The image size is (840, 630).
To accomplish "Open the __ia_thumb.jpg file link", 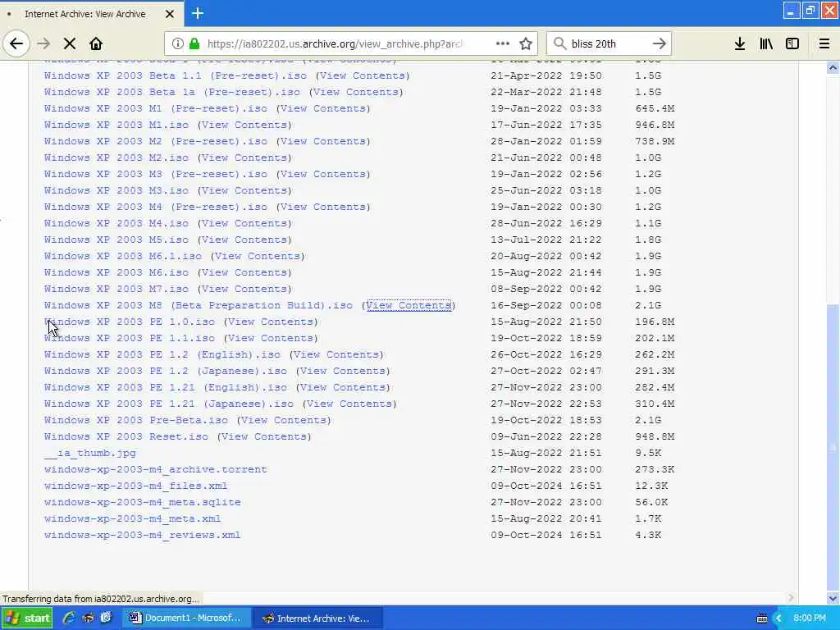I will [x=90, y=453].
